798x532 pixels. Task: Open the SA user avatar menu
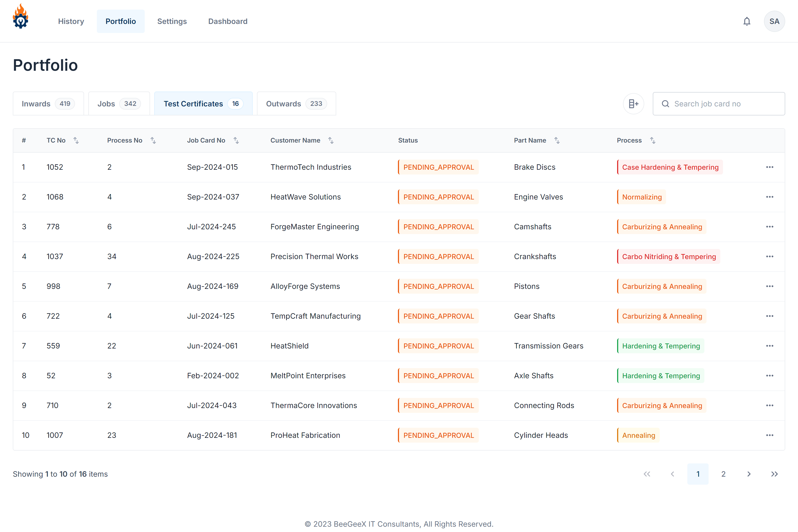pyautogui.click(x=774, y=21)
